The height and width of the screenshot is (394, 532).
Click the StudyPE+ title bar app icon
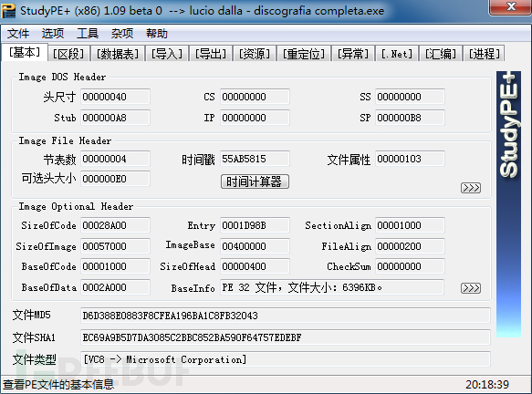click(8, 11)
